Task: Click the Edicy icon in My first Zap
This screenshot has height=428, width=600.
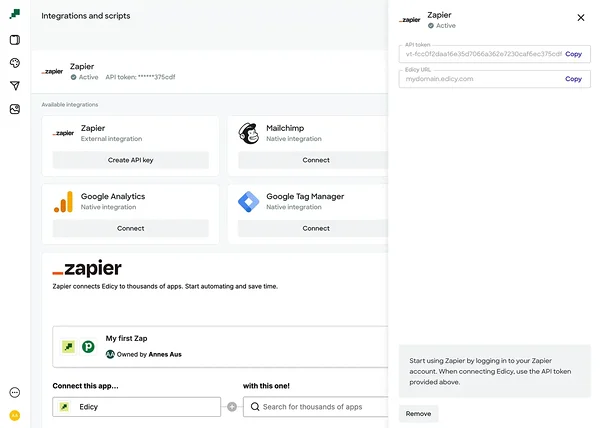Action: click(x=68, y=347)
